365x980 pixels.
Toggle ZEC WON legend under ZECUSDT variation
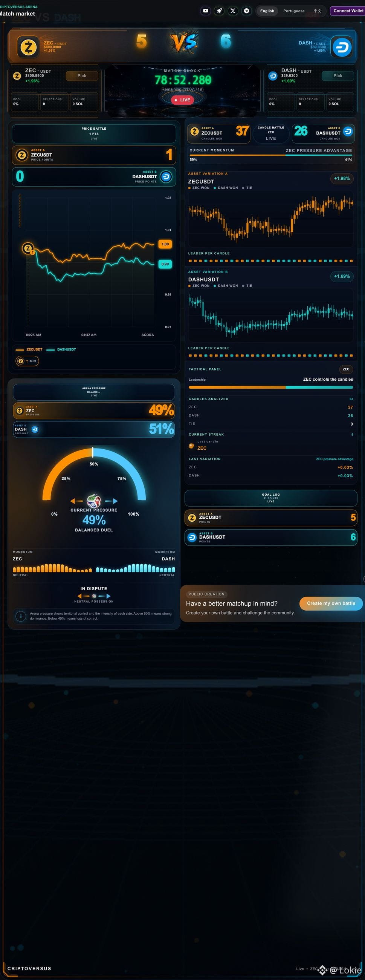[199, 188]
